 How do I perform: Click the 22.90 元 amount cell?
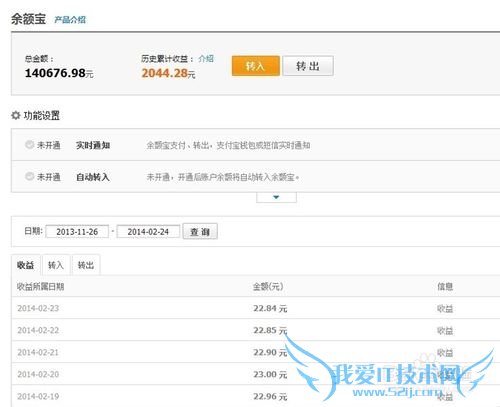coord(270,352)
